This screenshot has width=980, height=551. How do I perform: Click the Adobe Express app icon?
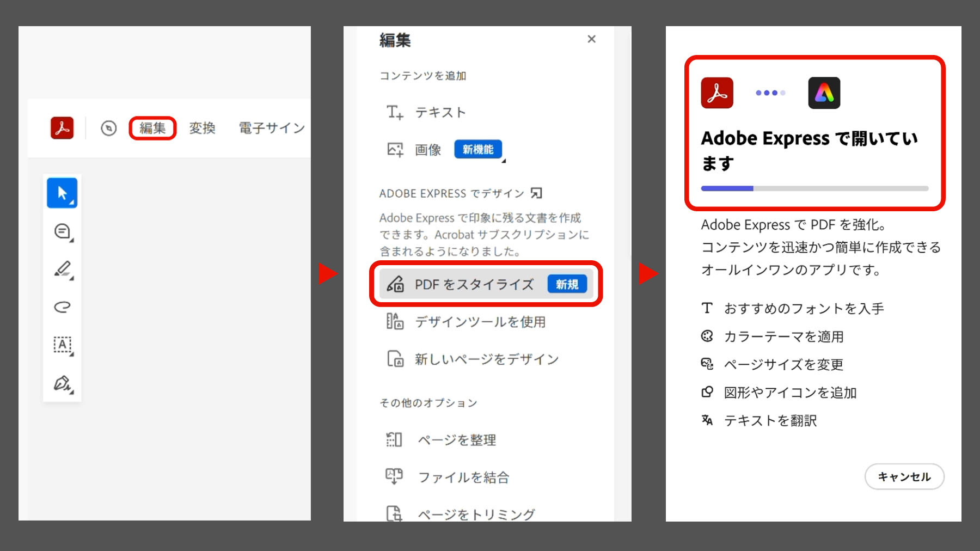tap(824, 93)
